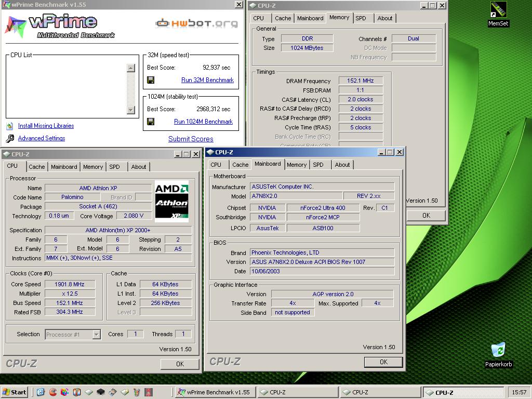Image resolution: width=532 pixels, height=399 pixels.
Task: Launch the red square quick launch icon
Action: 149,392
